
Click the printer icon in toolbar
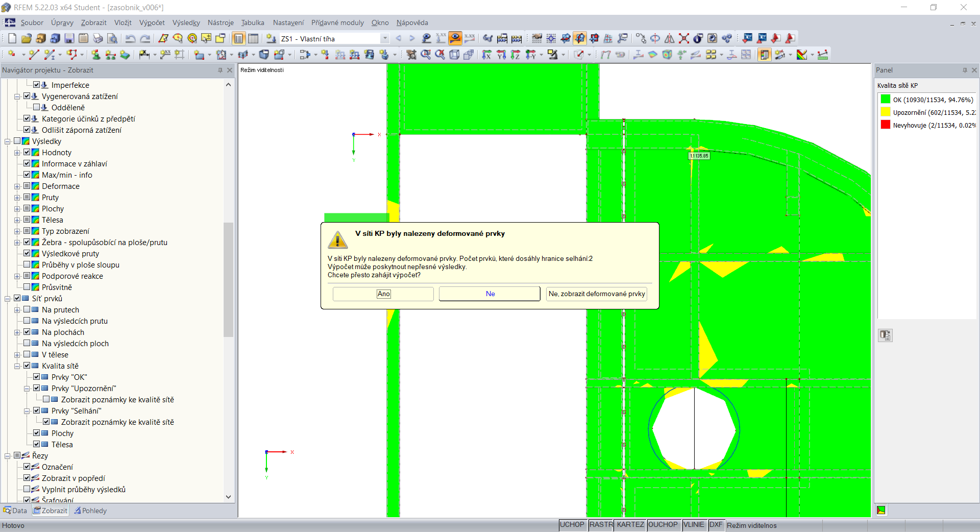point(98,38)
